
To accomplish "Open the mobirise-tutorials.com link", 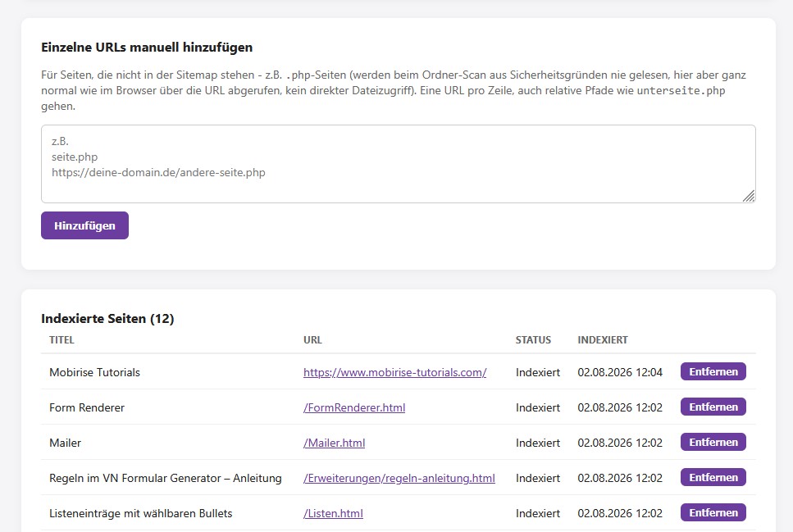I will pos(394,372).
